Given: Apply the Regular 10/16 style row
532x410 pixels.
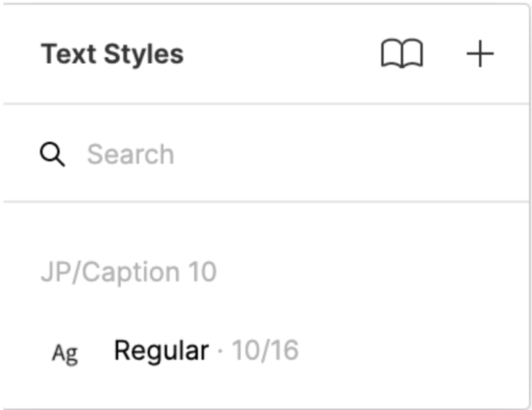Looking at the screenshot, I should pos(199,351).
